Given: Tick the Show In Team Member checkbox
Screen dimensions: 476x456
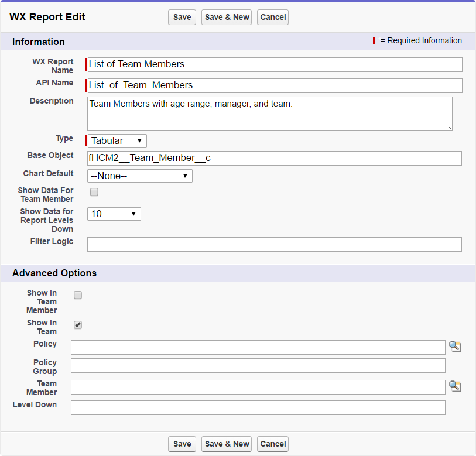Looking at the screenshot, I should pyautogui.click(x=78, y=295).
